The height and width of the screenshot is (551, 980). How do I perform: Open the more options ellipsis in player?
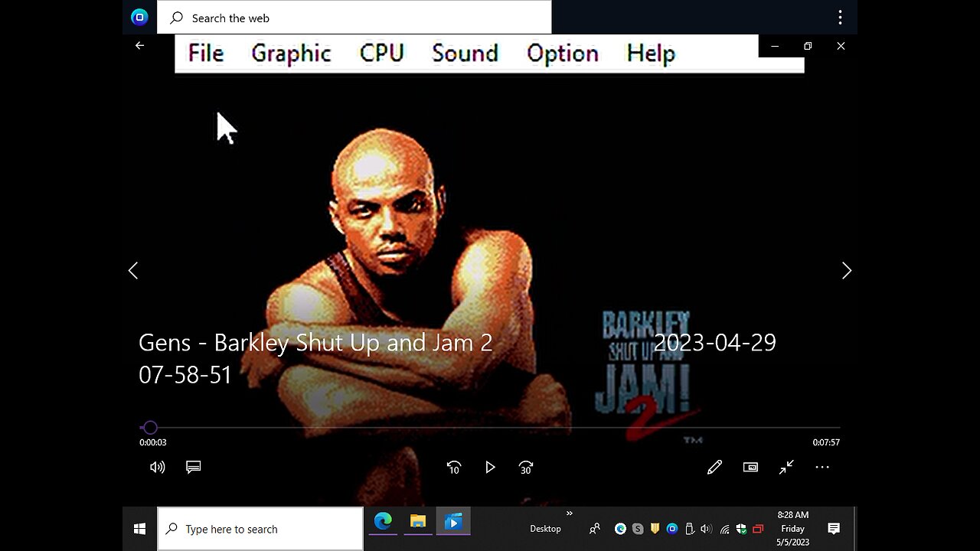(822, 467)
